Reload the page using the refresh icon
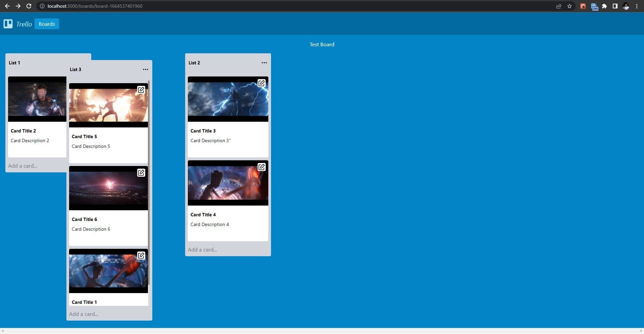This screenshot has height=334, width=644. coord(29,6)
